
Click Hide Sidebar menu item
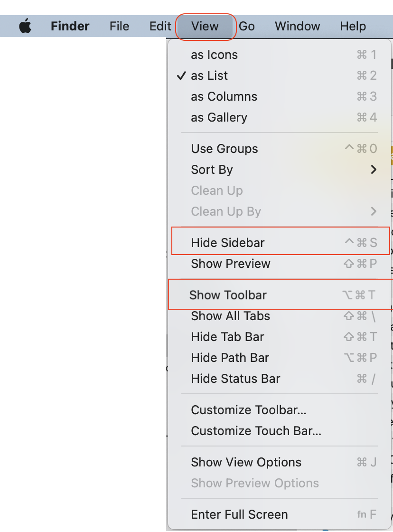(228, 243)
